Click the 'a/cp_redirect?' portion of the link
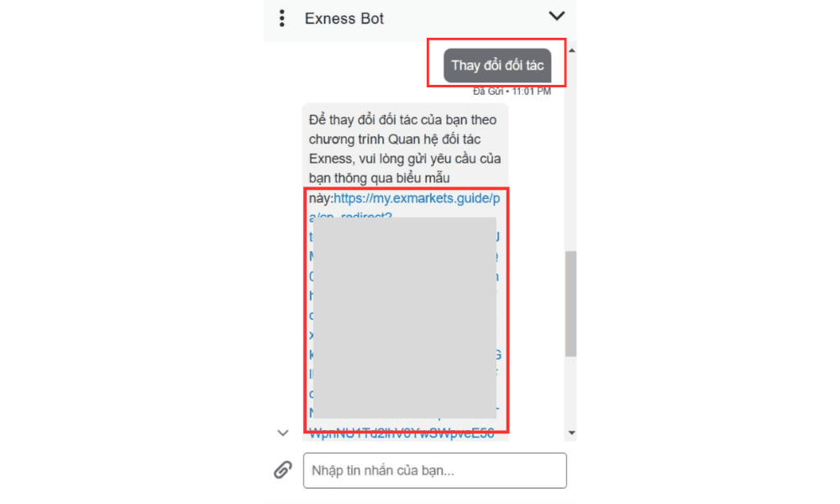The height and width of the screenshot is (504, 840). tap(351, 215)
